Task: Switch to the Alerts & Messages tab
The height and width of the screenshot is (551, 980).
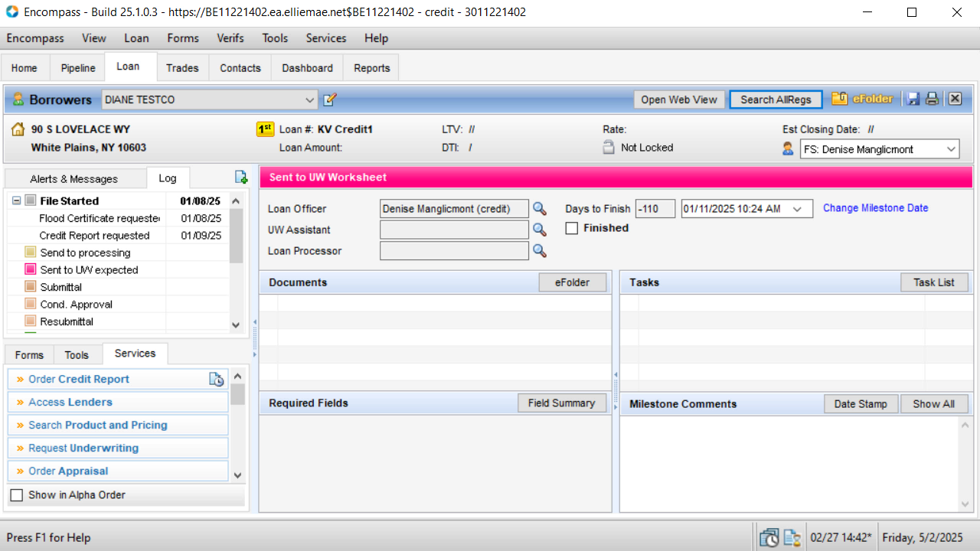Action: (74, 178)
